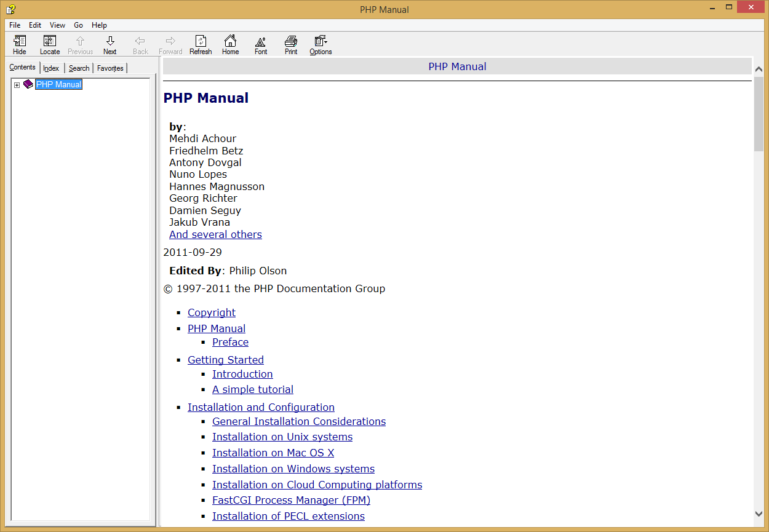Screen dimensions: 769x532
Task: Click PHP Manual header link at top
Action: pos(457,66)
